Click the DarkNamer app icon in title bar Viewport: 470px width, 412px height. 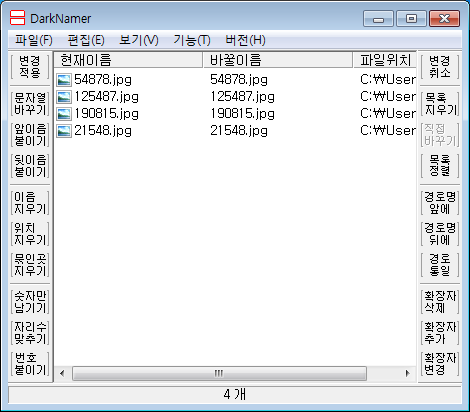pyautogui.click(x=17, y=18)
